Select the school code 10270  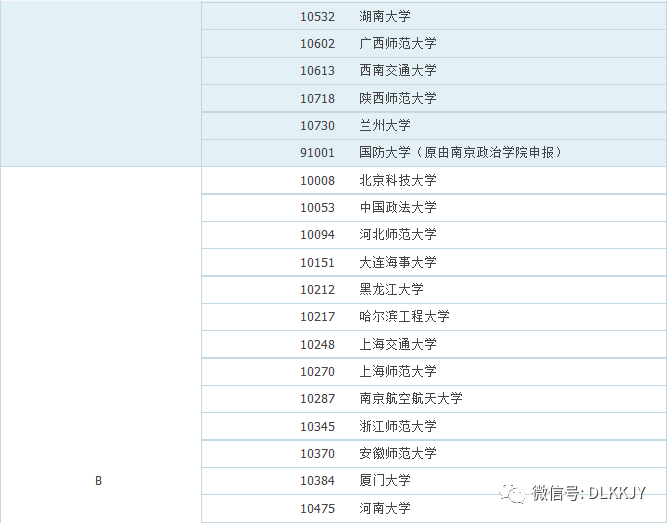(x=318, y=371)
